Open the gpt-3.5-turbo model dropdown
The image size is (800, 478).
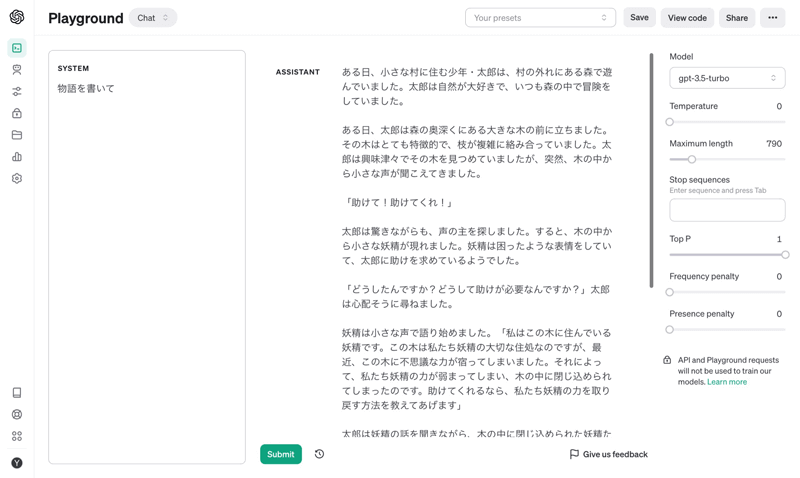727,78
